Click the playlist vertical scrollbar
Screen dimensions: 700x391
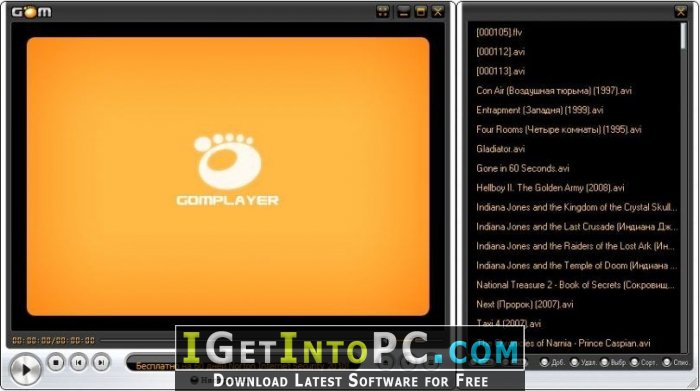tap(683, 187)
